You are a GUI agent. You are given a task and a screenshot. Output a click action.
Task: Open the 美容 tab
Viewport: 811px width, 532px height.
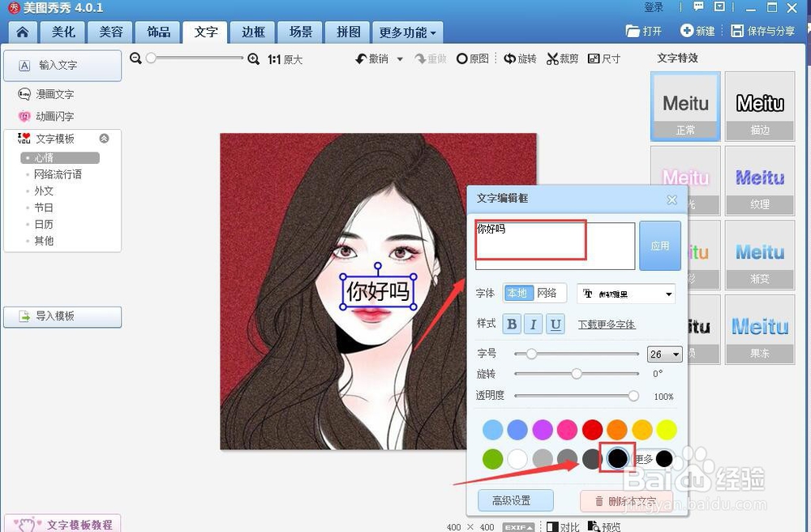[110, 32]
